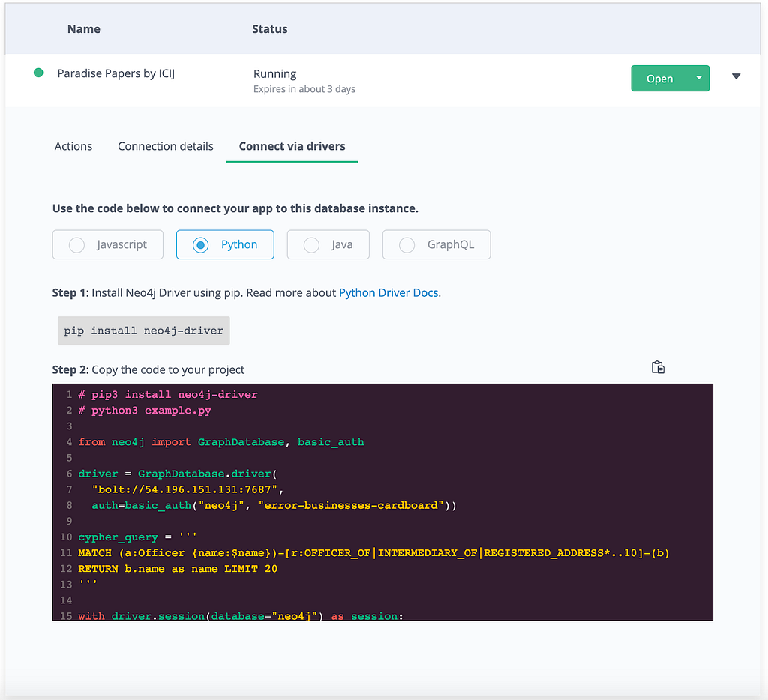Click the Name column header
This screenshot has width=768, height=700.
(x=84, y=29)
